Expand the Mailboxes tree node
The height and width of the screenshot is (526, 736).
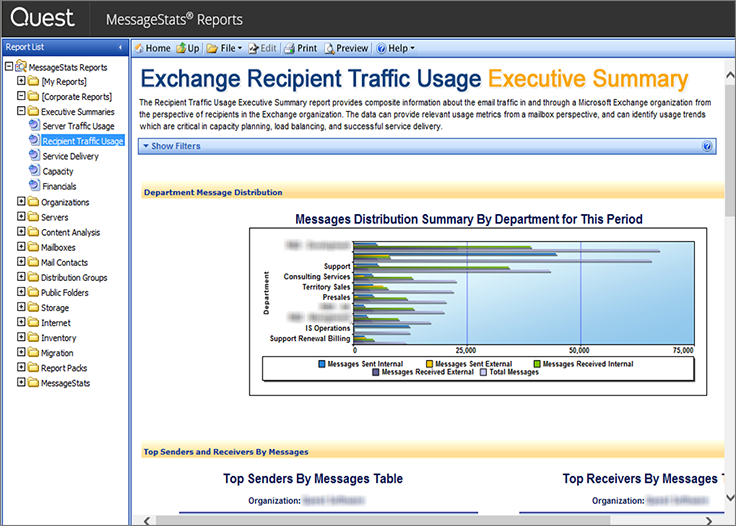[x=21, y=246]
